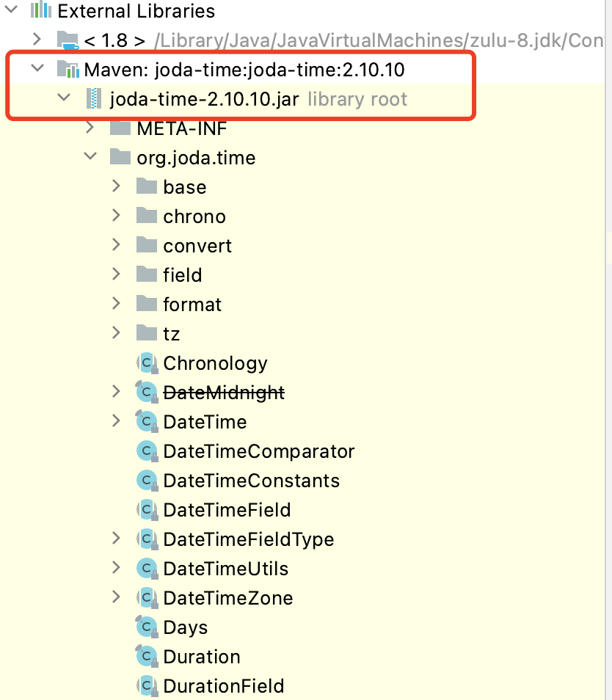Expand the DateTimeZone class node
The width and height of the screenshot is (612, 700).
116,597
